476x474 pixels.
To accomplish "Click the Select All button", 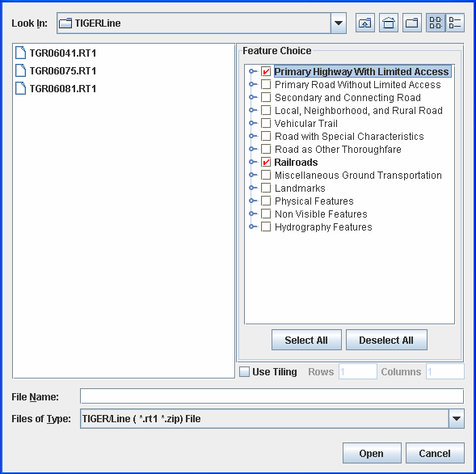I will point(306,340).
